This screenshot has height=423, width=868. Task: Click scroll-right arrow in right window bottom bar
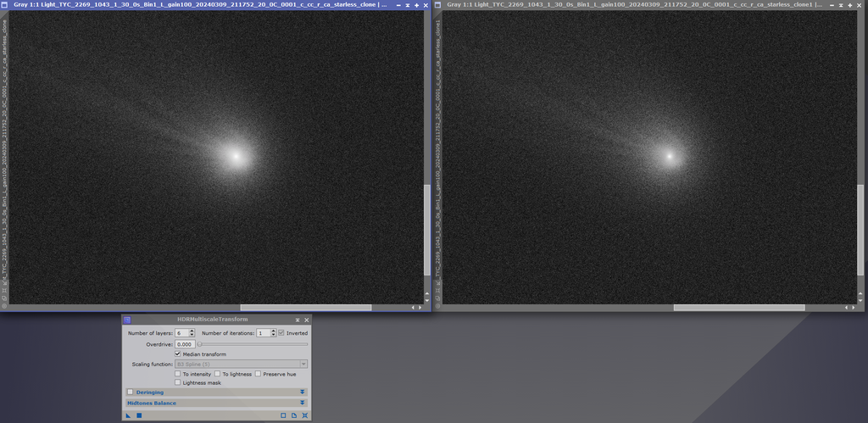853,307
